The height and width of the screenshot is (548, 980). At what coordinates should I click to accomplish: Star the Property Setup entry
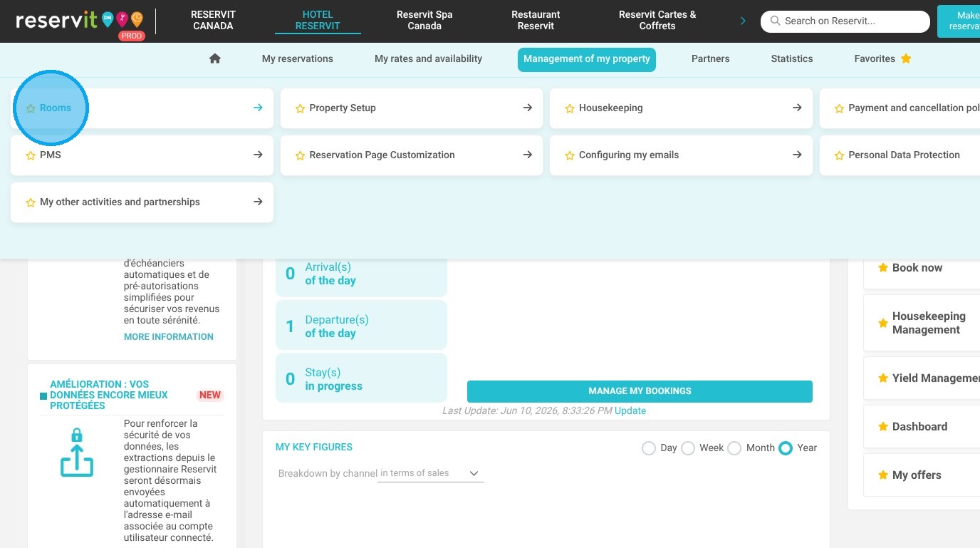[300, 108]
